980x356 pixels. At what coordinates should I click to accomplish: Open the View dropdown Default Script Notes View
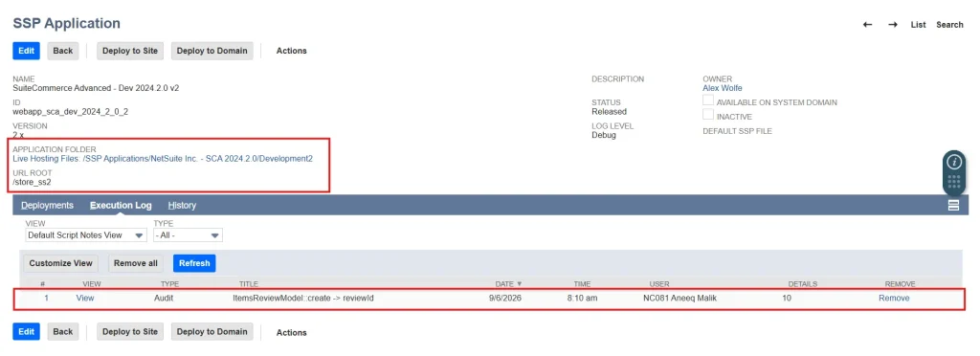pos(86,235)
